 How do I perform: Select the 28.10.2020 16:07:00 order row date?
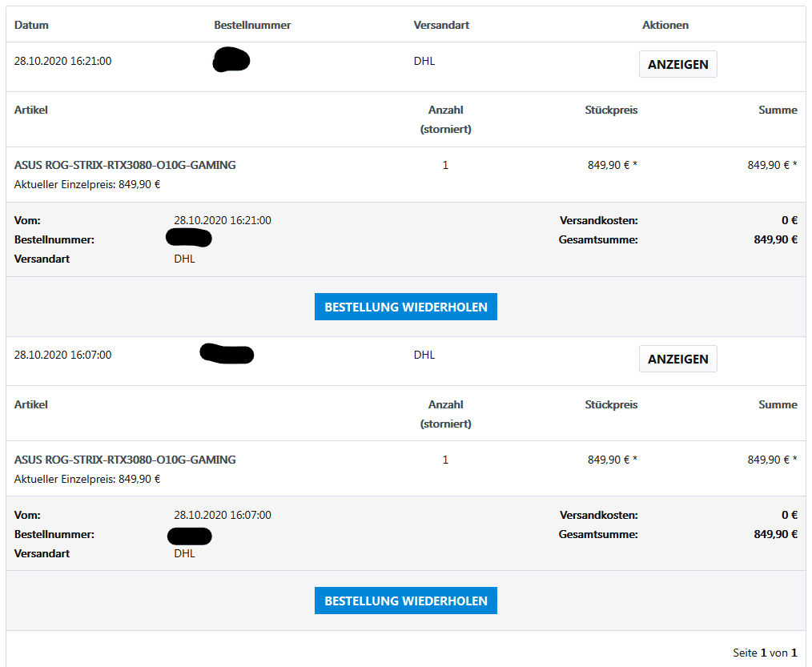63,355
